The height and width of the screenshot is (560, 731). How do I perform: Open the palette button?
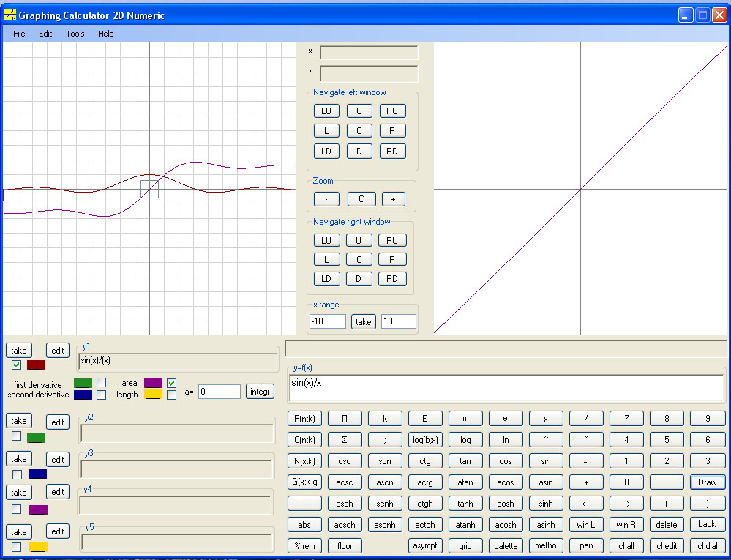coord(506,545)
